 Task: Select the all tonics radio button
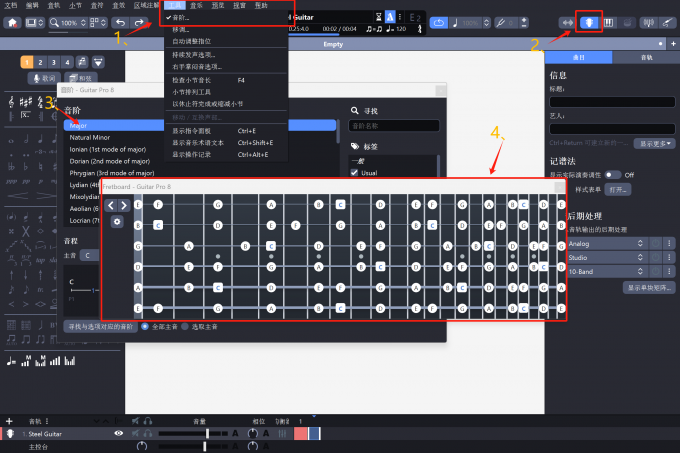click(146, 326)
